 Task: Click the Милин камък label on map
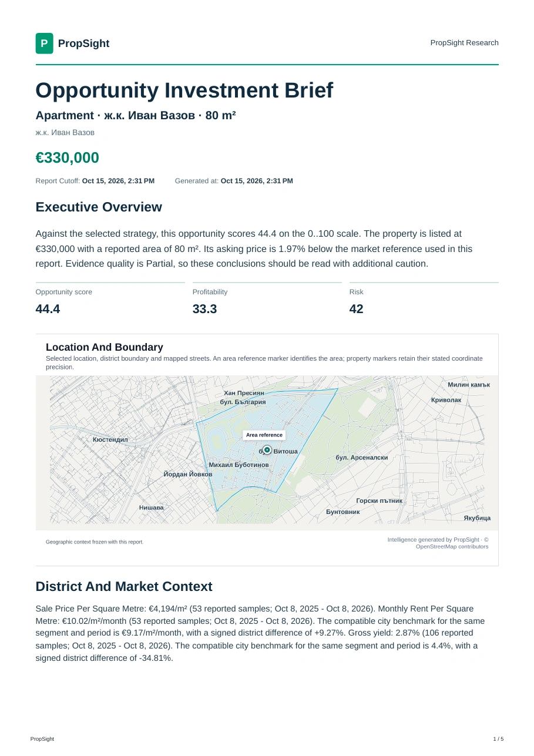coord(469,385)
